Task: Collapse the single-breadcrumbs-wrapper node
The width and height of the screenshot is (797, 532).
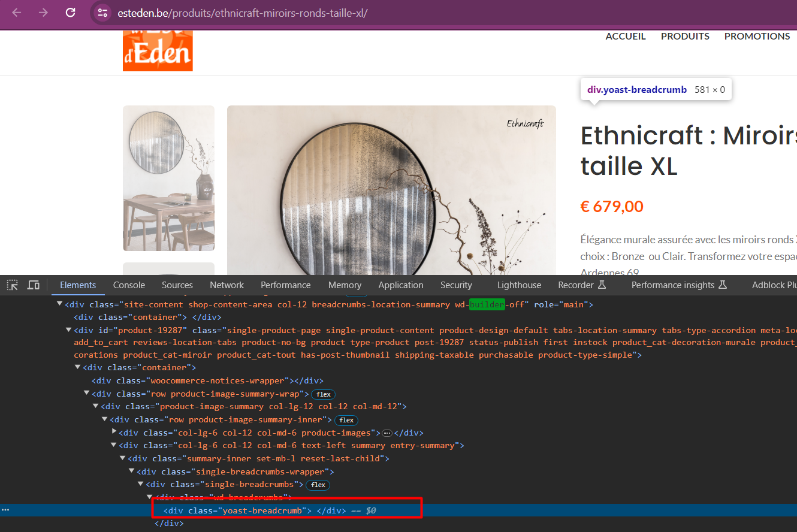Action: (131, 471)
